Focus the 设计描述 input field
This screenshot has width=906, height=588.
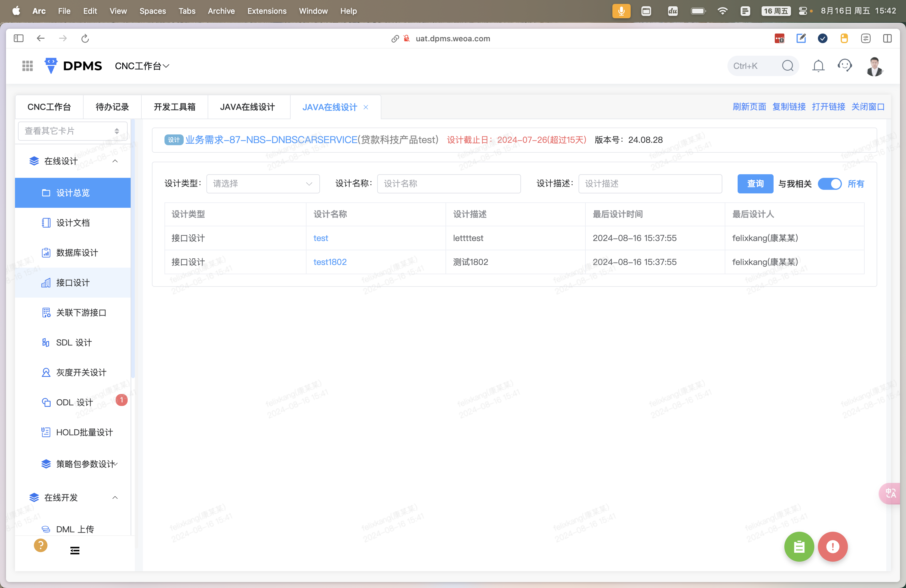click(x=650, y=184)
